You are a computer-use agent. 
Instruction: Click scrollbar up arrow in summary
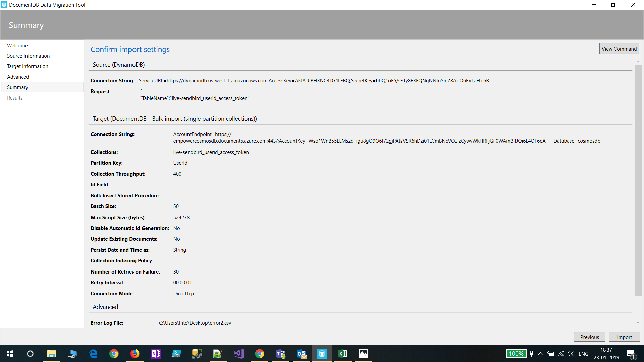pyautogui.click(x=638, y=62)
